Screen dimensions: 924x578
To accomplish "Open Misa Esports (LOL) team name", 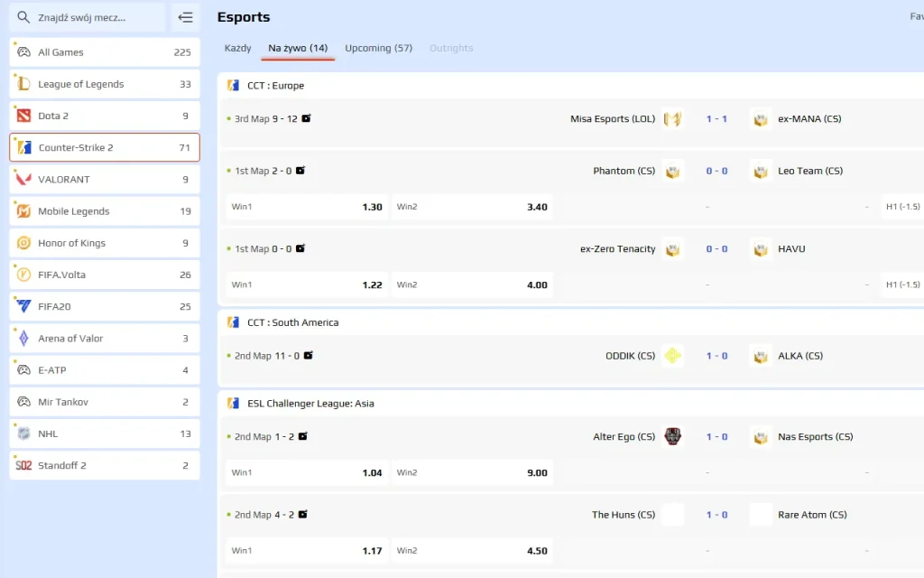I will (613, 118).
